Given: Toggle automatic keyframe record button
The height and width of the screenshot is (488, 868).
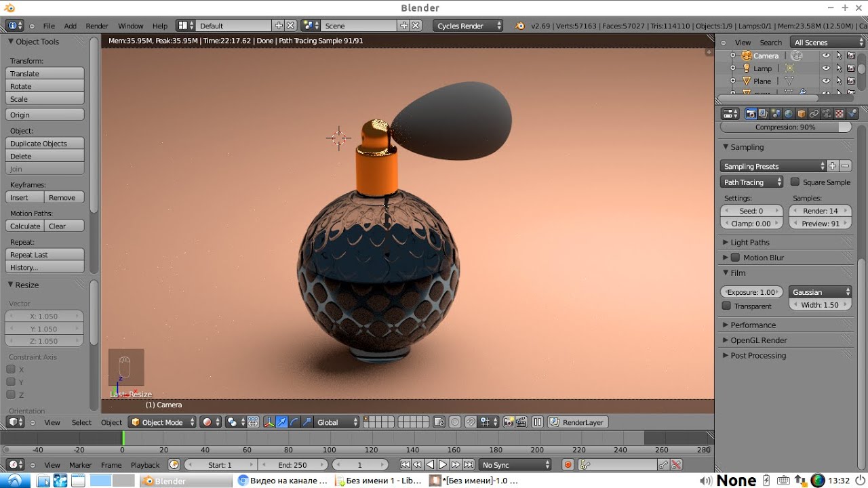Looking at the screenshot, I should point(568,464).
